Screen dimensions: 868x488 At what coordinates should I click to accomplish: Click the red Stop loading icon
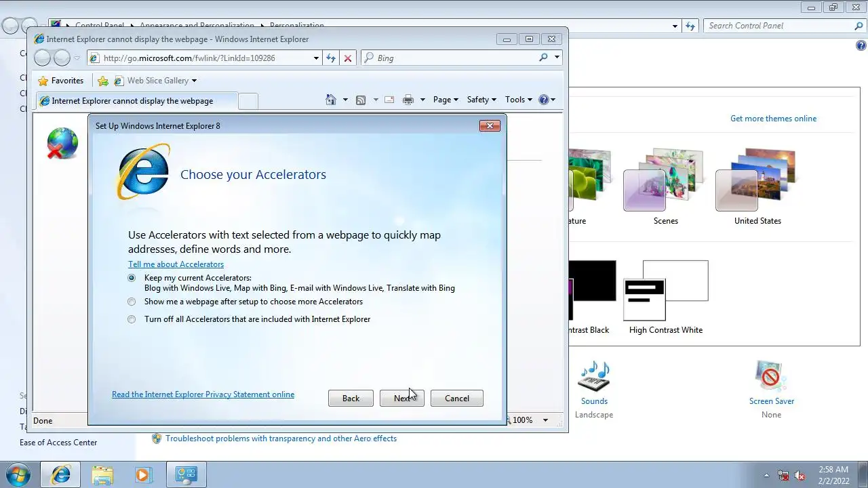348,58
